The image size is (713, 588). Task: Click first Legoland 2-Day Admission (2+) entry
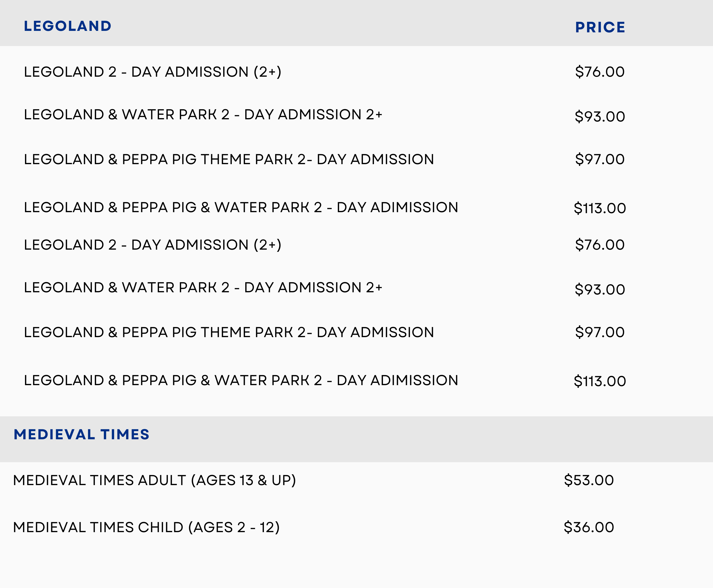[152, 72]
